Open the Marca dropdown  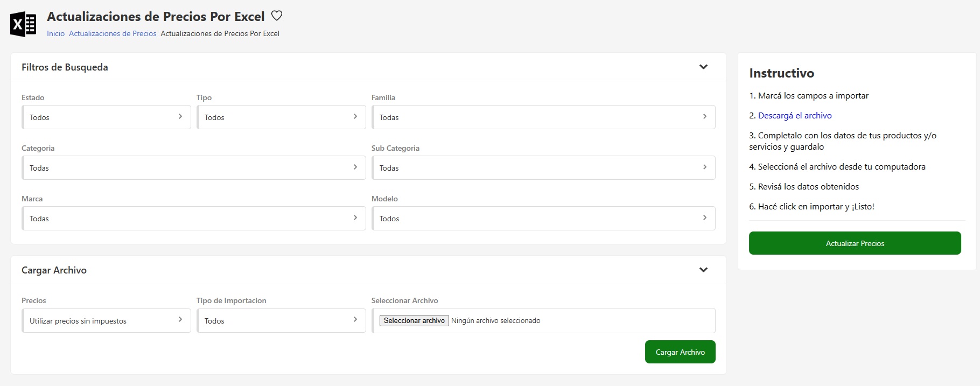click(x=193, y=219)
